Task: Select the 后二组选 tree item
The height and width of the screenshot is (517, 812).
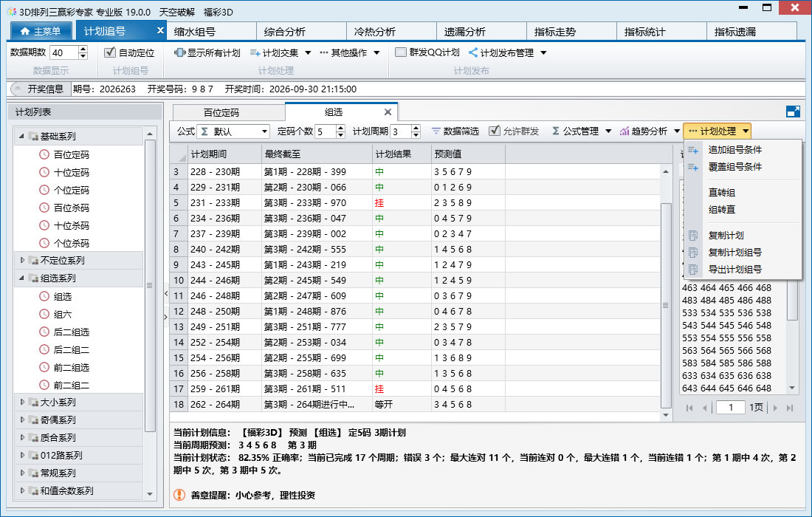Action: [72, 332]
